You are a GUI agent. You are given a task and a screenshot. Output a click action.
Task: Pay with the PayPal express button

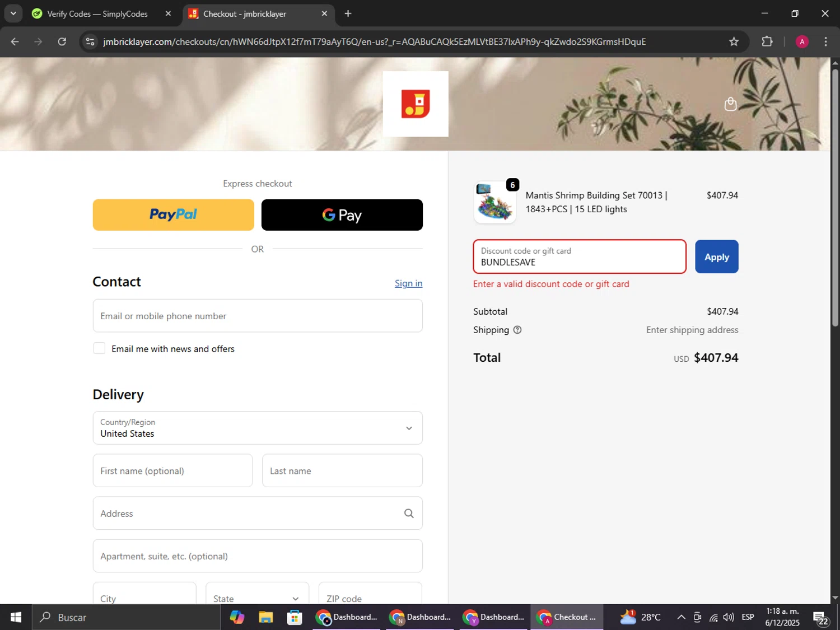tap(173, 215)
